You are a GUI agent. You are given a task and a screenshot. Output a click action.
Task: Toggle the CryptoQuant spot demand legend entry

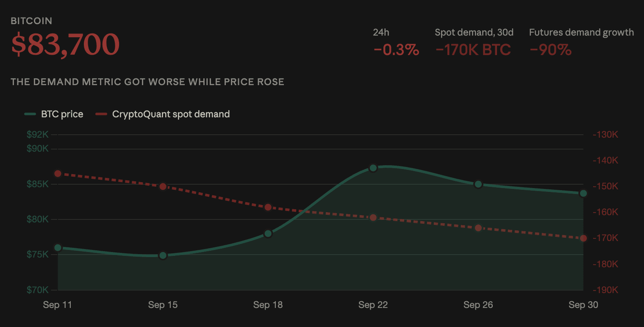(x=162, y=114)
